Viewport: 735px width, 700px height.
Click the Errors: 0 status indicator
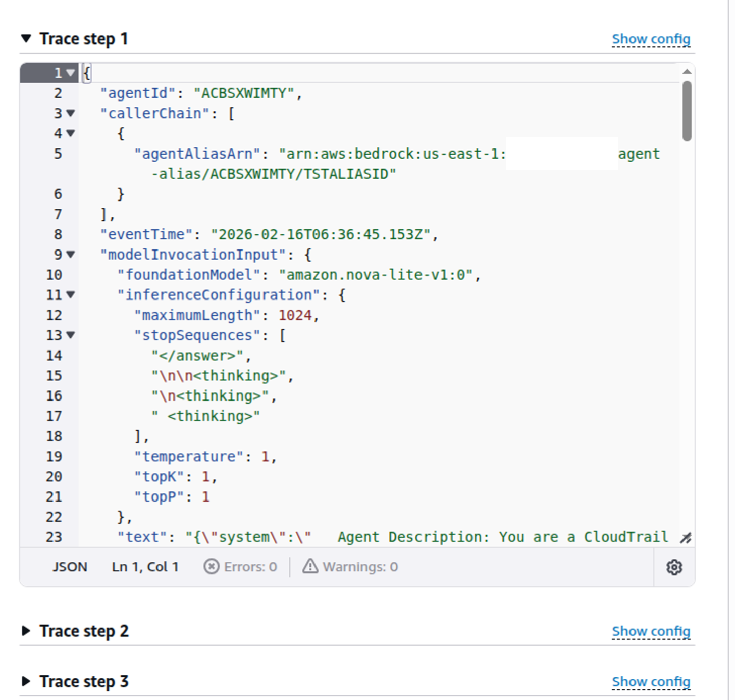click(x=240, y=567)
